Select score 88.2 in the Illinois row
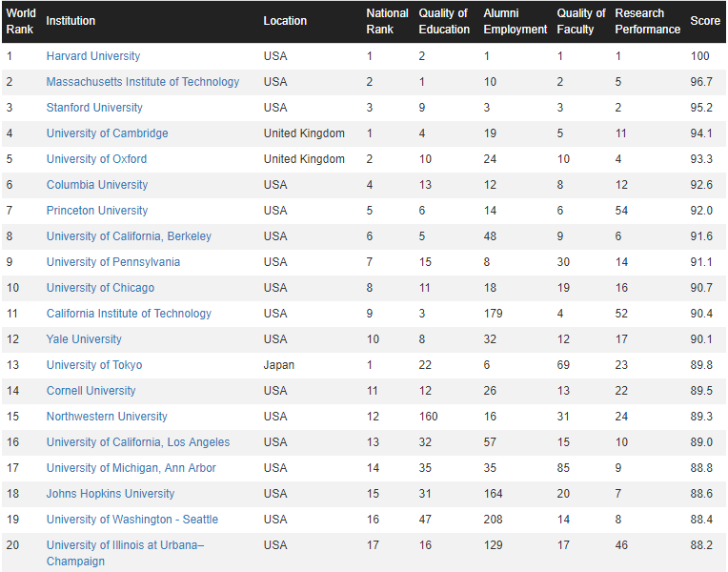 [701, 545]
